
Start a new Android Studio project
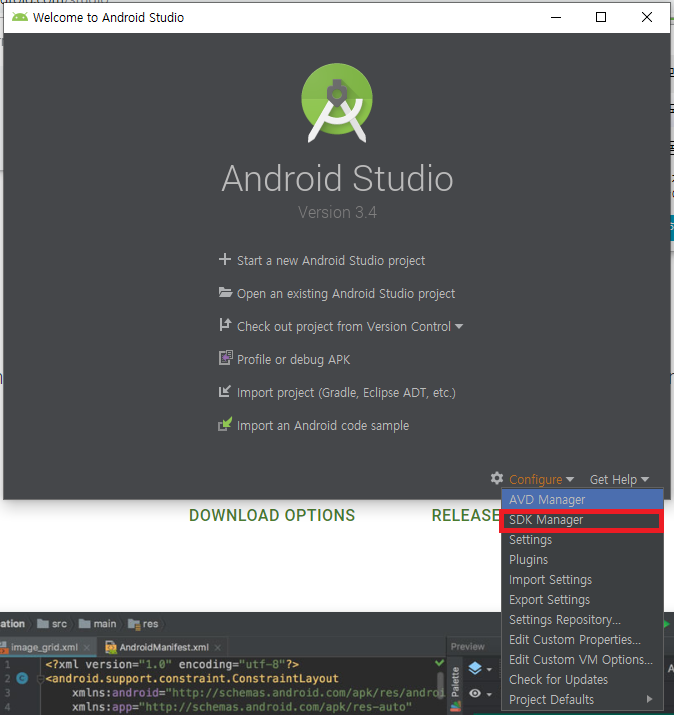pos(331,260)
